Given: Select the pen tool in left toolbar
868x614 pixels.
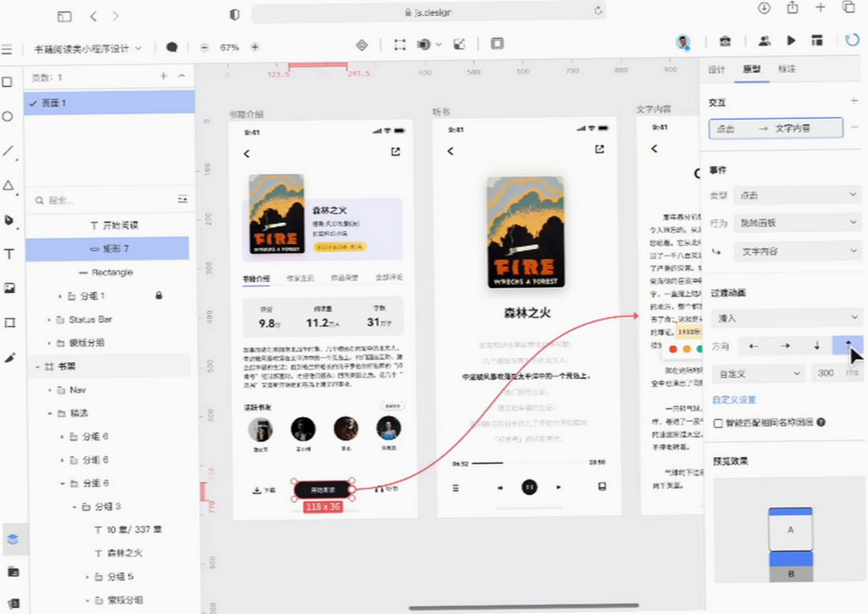Looking at the screenshot, I should [9, 220].
